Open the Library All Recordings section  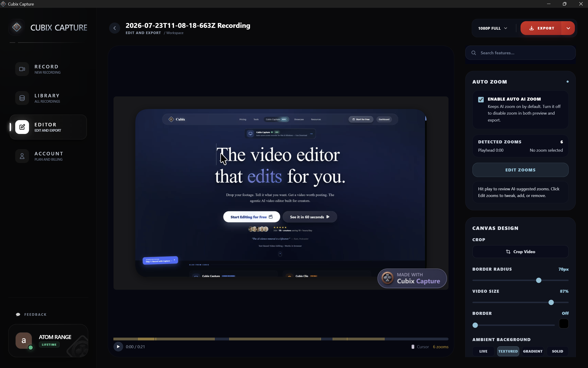click(x=48, y=98)
